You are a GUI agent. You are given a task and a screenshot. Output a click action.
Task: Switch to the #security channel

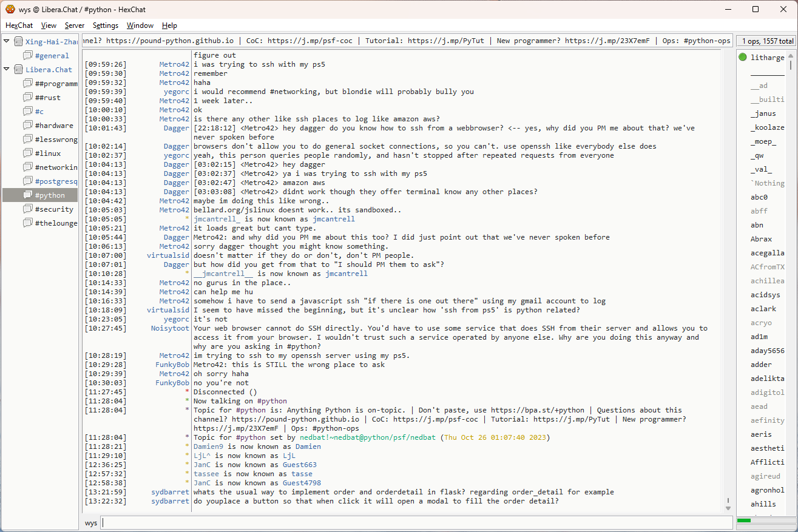click(54, 209)
